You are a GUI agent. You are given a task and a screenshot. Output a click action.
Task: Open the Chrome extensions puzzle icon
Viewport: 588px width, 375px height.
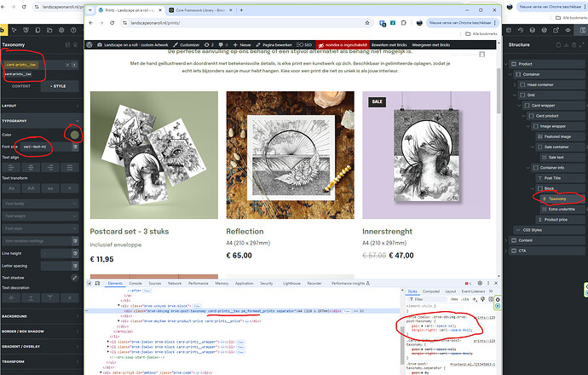403,23
